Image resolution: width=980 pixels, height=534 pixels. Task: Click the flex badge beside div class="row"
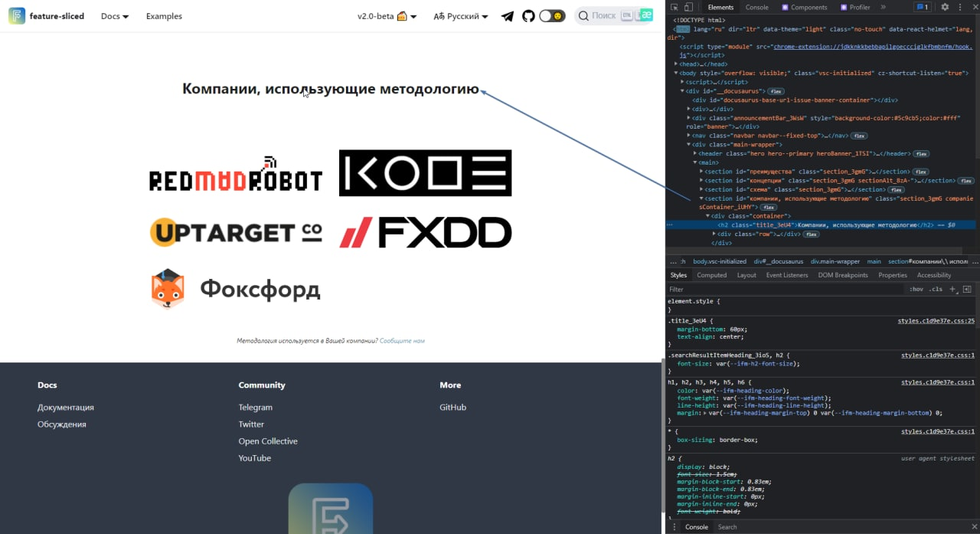(x=811, y=234)
